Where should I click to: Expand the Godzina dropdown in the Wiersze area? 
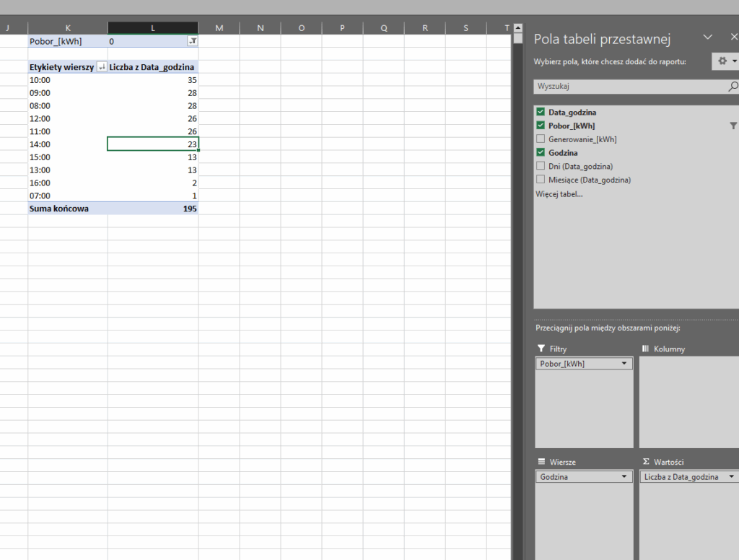tap(624, 477)
